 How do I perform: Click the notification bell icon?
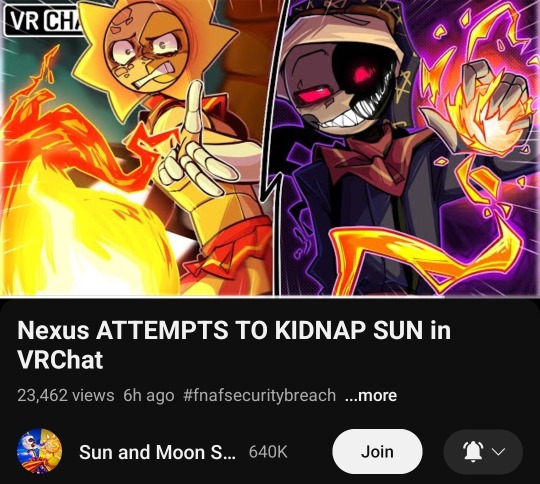coord(472,451)
